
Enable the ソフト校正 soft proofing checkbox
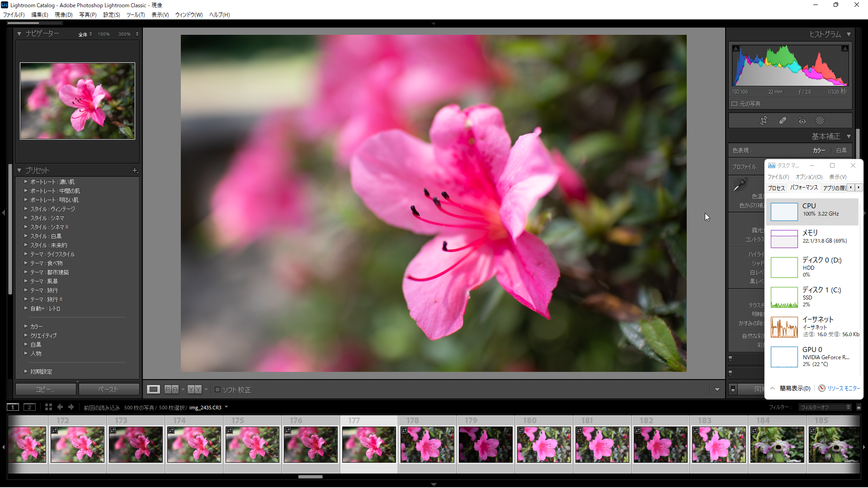[x=217, y=389]
